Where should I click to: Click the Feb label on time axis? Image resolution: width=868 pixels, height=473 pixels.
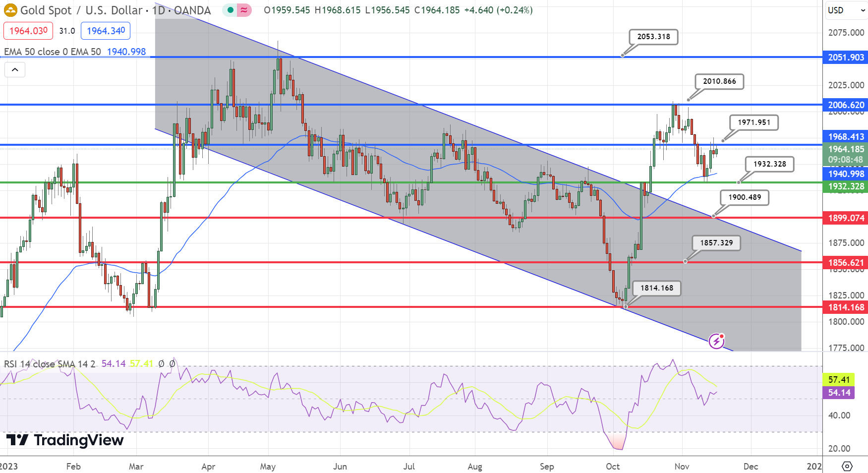(73, 467)
